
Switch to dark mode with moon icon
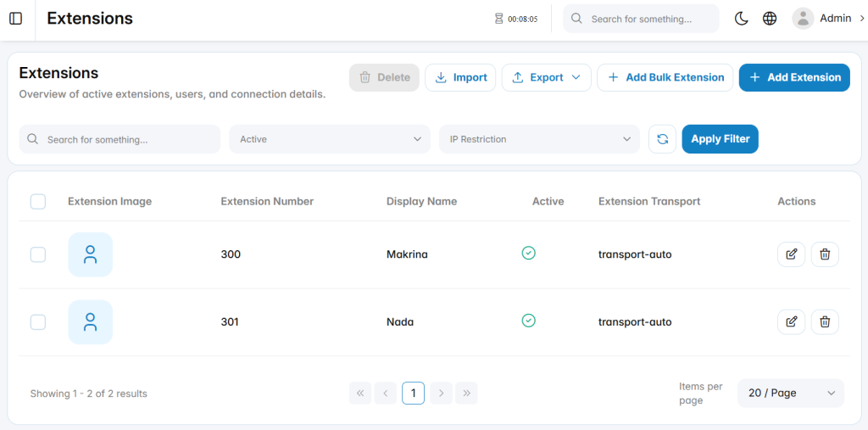pyautogui.click(x=741, y=19)
